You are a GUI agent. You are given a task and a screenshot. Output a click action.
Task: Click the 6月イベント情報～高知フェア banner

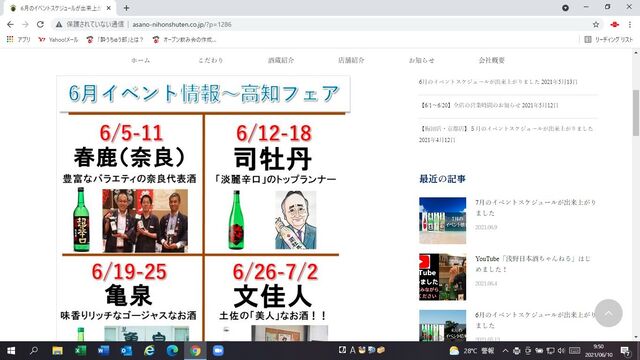click(204, 94)
